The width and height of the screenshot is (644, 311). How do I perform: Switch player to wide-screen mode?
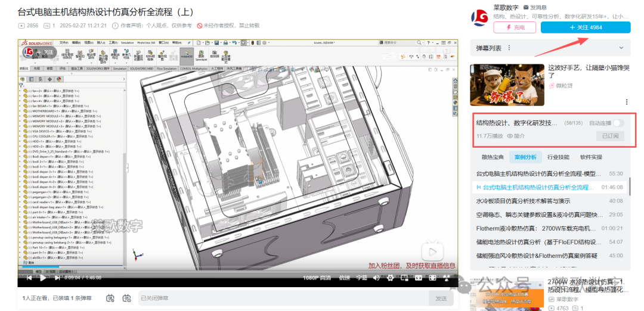(418, 278)
